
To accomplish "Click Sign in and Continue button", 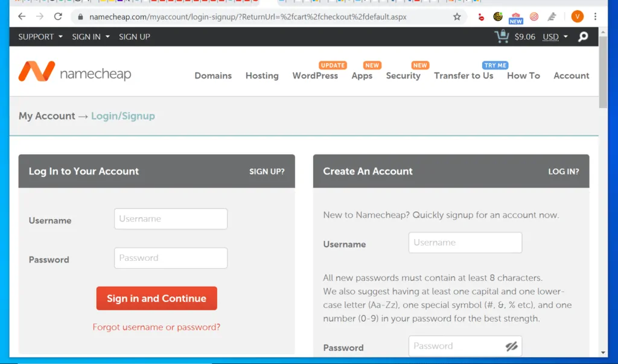I will [156, 298].
